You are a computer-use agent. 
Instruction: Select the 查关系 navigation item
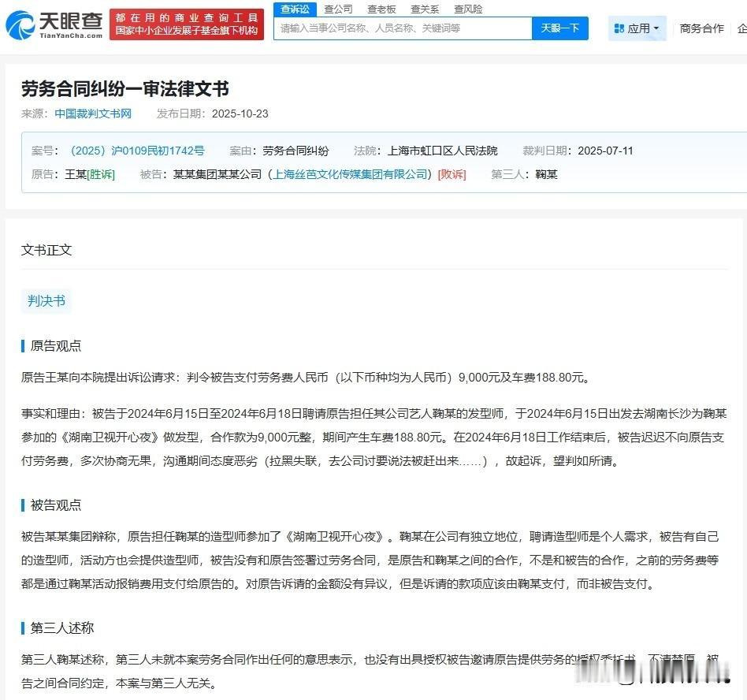424,9
